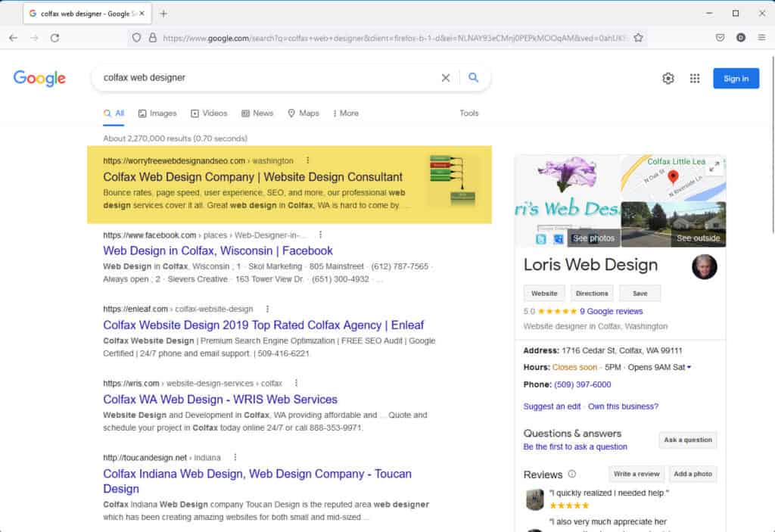Open the search Tools option
Viewport: 775px width, 532px height.
coord(468,114)
